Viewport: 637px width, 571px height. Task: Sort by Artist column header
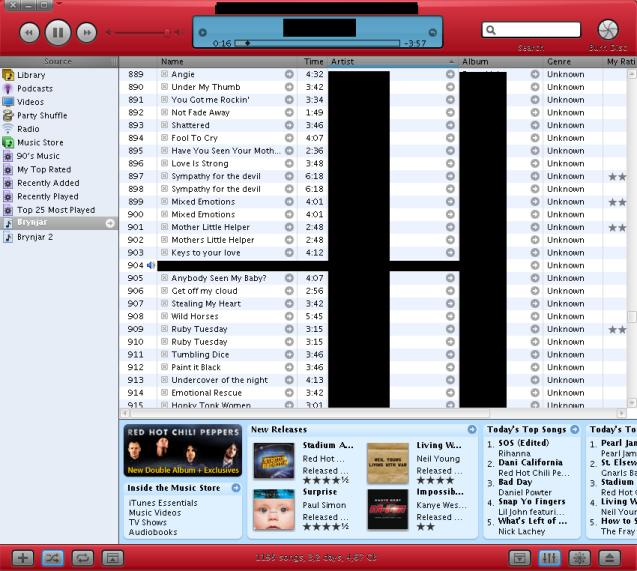point(393,61)
